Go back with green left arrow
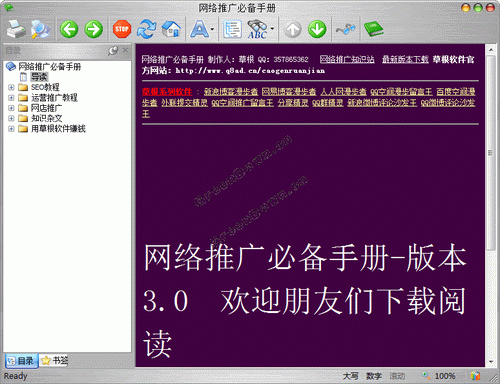Screen dimensions: 500x384 pyautogui.click(x=69, y=29)
